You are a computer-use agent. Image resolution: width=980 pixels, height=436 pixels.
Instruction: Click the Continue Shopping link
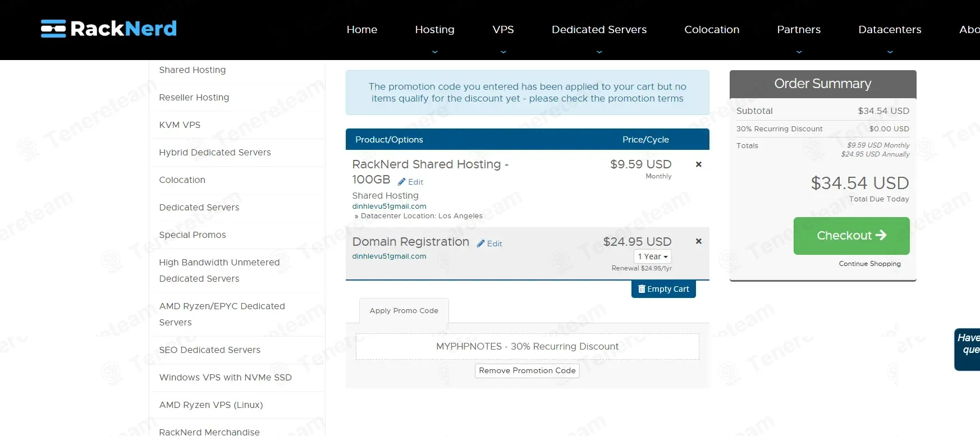click(x=869, y=264)
